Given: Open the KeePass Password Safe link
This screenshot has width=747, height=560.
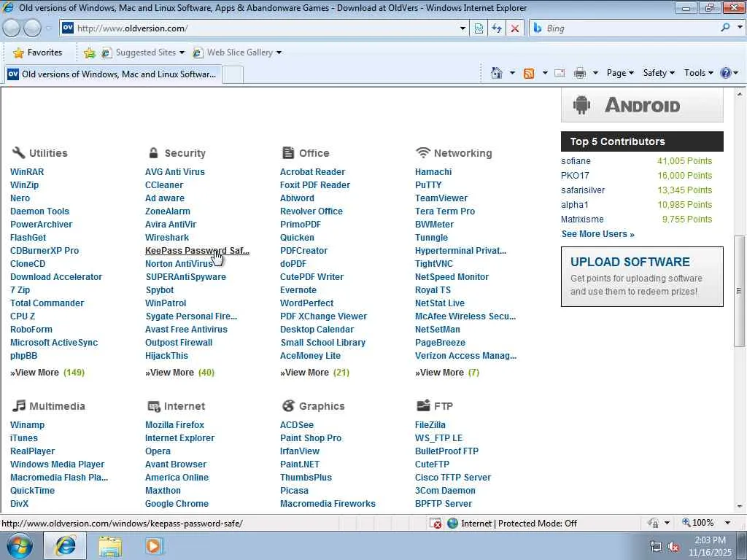Looking at the screenshot, I should (197, 251).
